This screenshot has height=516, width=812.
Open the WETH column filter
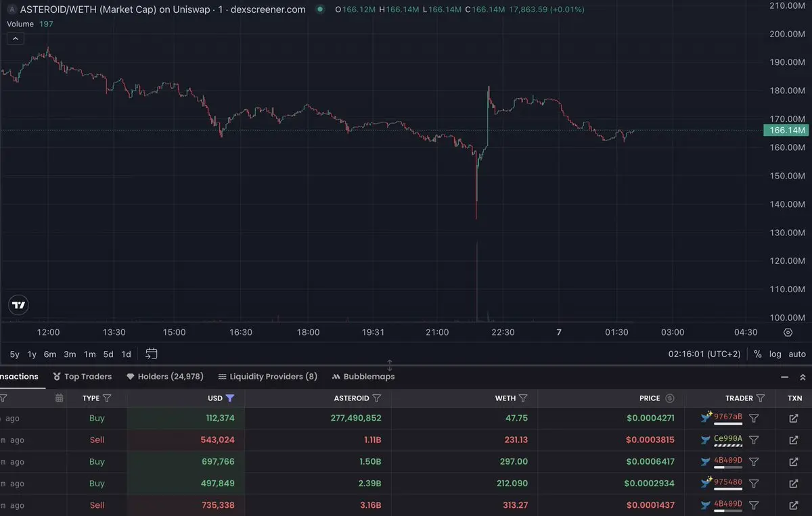click(523, 398)
